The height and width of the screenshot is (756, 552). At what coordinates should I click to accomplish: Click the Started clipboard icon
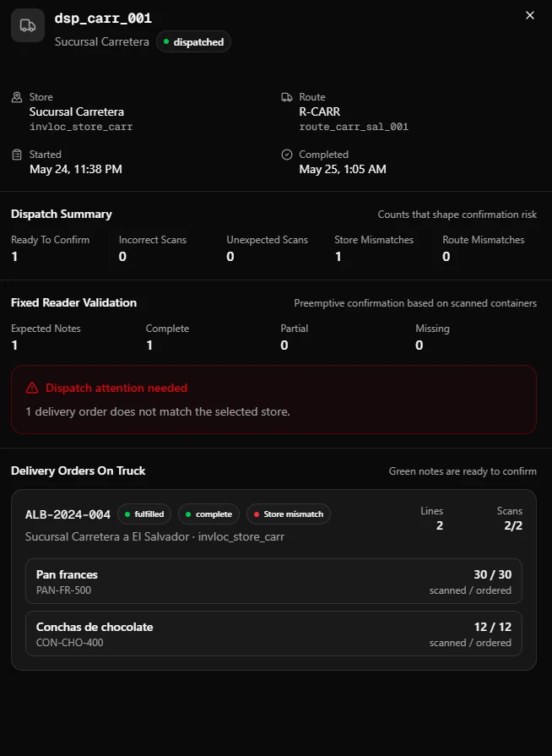(x=17, y=155)
